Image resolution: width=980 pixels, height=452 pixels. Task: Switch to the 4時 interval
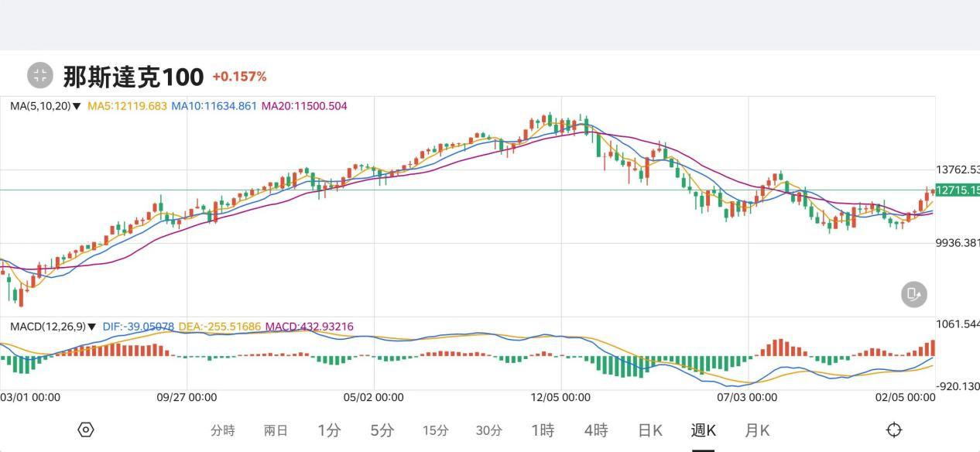(x=596, y=430)
